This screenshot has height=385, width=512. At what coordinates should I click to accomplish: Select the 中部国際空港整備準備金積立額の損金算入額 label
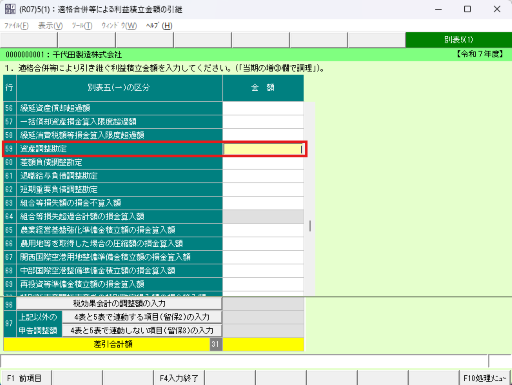tap(119, 271)
